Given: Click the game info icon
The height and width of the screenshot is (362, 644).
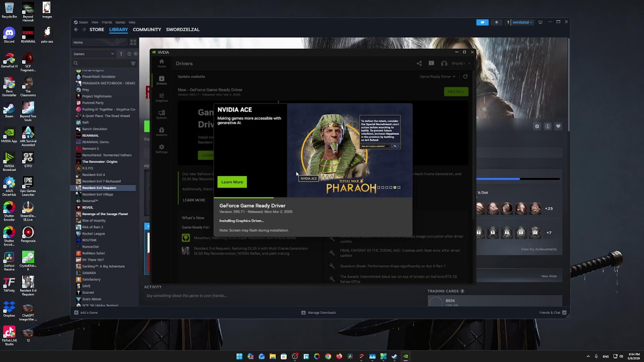Looking at the screenshot, I should click(547, 126).
